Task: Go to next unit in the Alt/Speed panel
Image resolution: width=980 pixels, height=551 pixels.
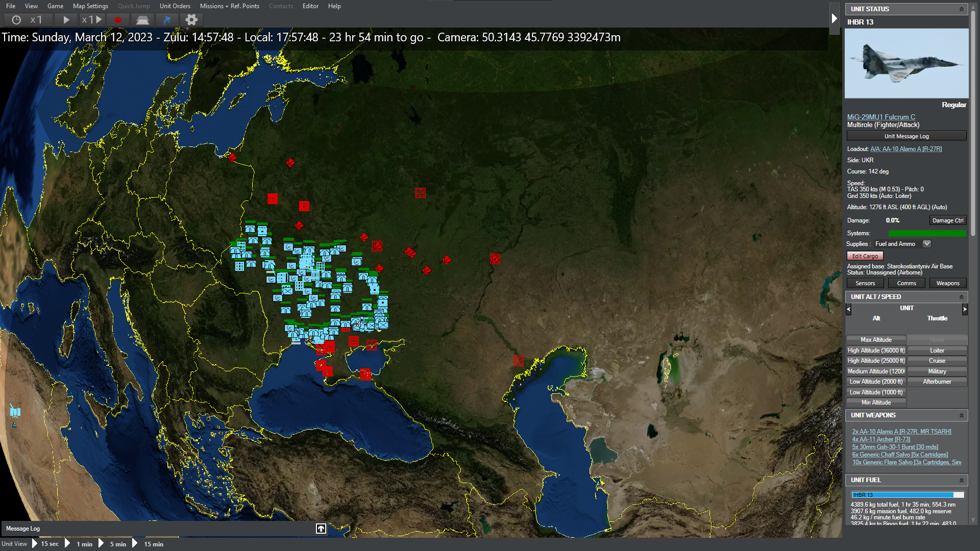Action: pos(965,309)
